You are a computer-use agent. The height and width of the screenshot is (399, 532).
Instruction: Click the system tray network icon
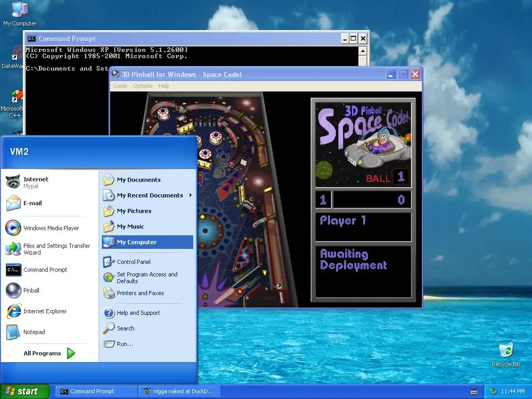(x=494, y=391)
